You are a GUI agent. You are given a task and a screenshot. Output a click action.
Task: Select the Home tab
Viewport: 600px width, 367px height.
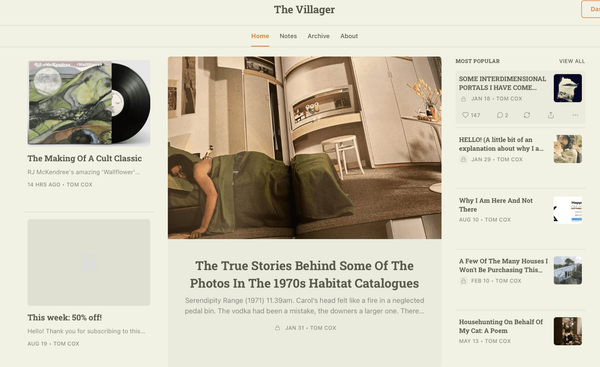(x=260, y=36)
